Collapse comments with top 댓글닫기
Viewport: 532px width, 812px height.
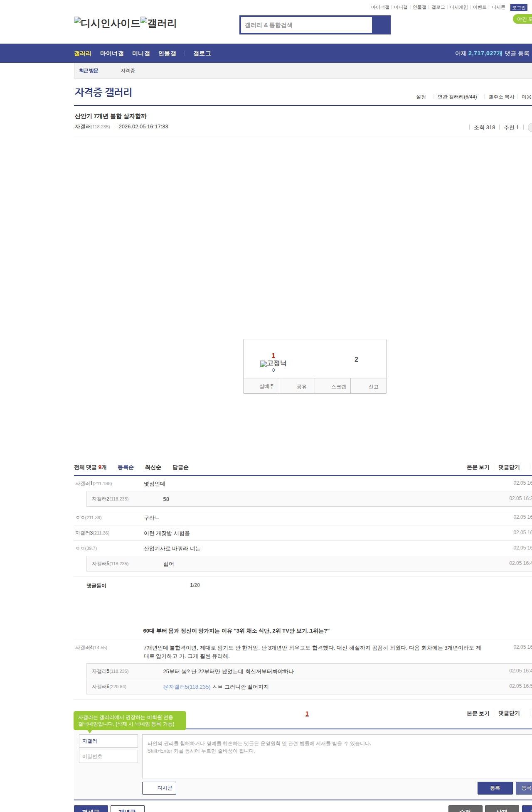click(x=509, y=467)
